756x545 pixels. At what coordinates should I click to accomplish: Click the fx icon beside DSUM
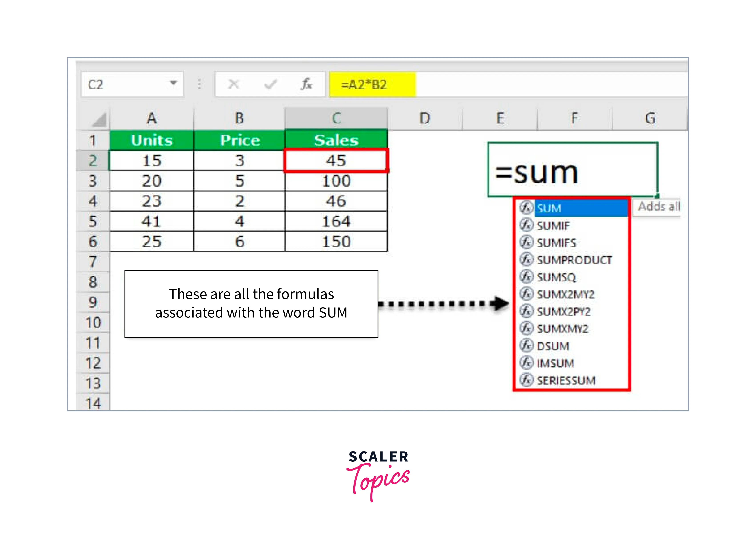(x=526, y=345)
